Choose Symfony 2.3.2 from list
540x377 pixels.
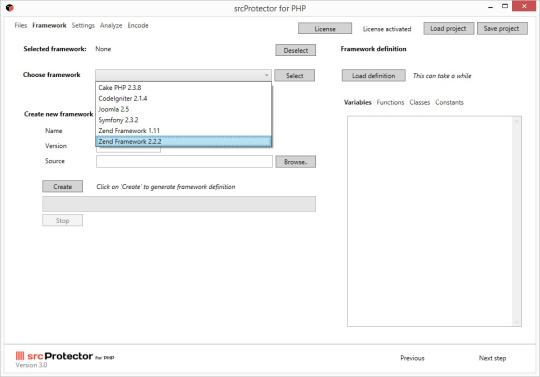184,120
